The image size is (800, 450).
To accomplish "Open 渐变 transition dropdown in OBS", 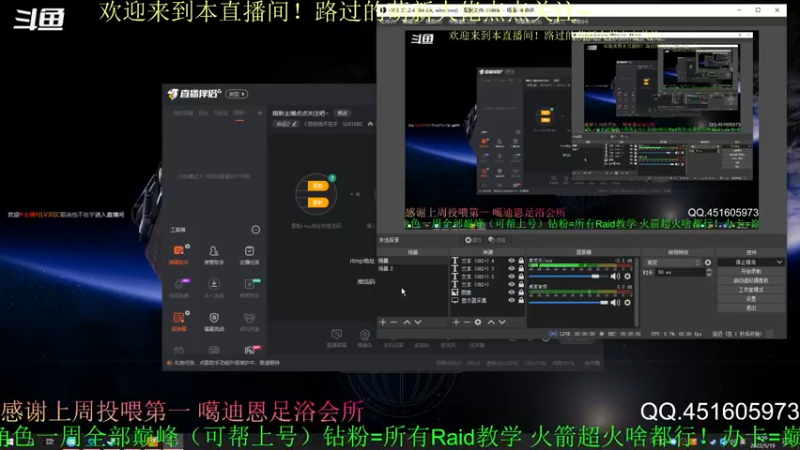I will 672,262.
